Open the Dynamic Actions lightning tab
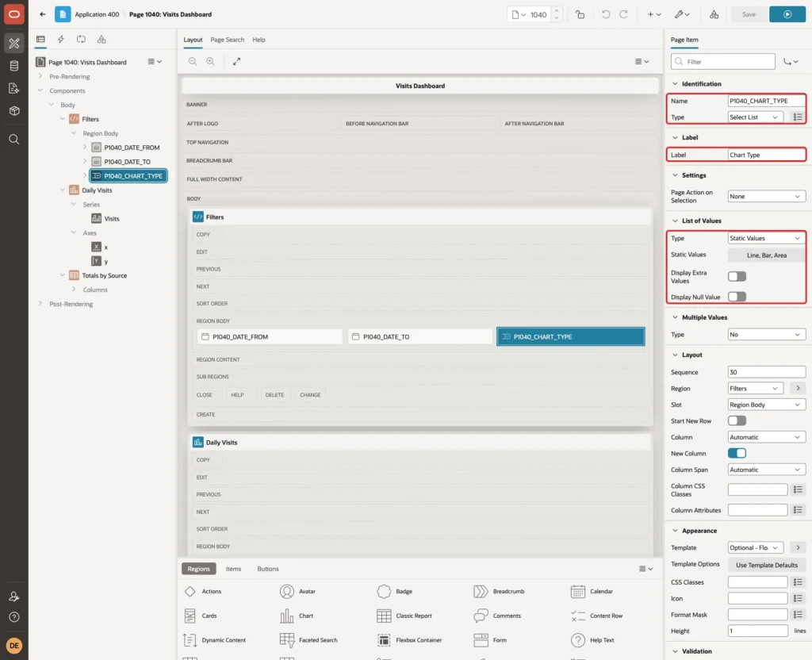The image size is (812, 660). pos(60,40)
